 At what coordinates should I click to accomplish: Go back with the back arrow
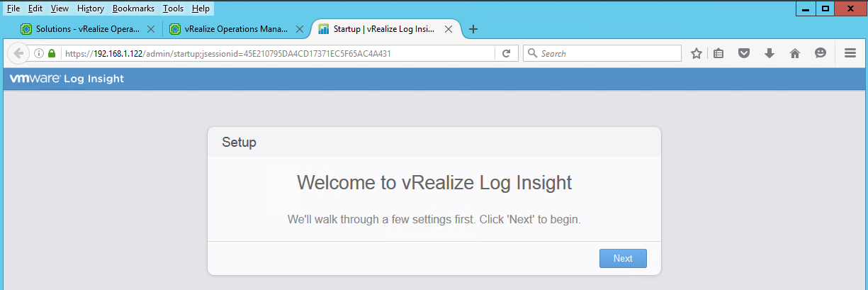(18, 53)
